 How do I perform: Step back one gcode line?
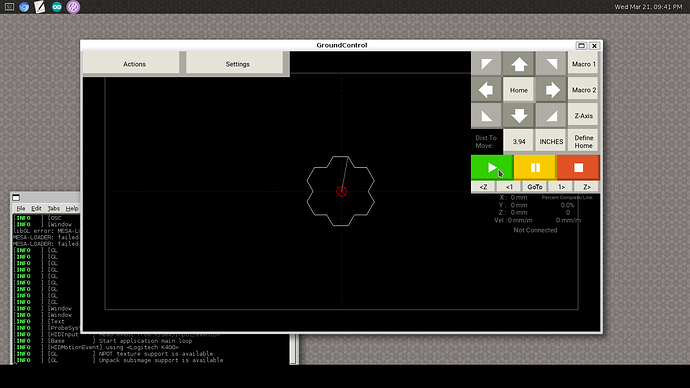(x=509, y=187)
